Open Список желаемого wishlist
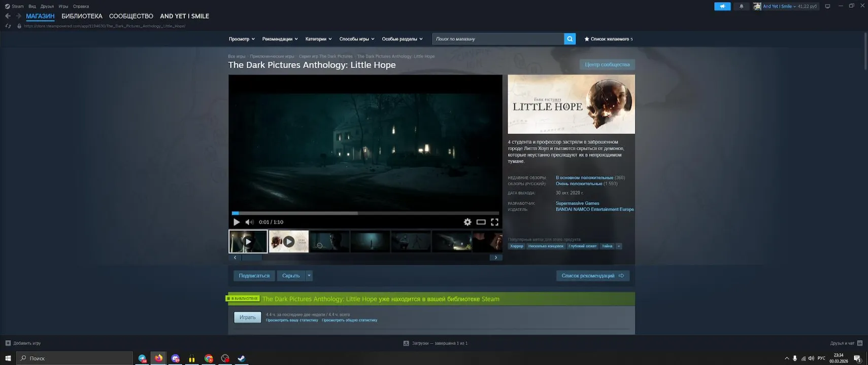 (609, 39)
